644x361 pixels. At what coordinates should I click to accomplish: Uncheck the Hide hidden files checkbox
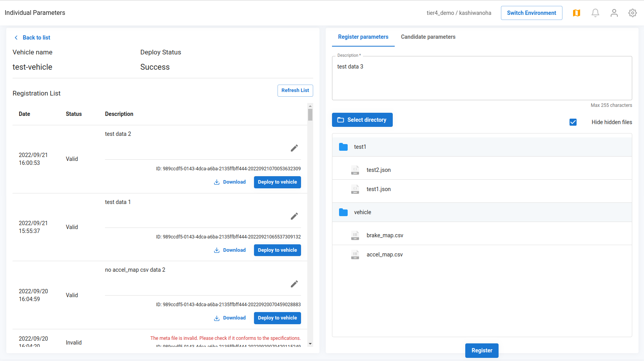click(x=573, y=122)
